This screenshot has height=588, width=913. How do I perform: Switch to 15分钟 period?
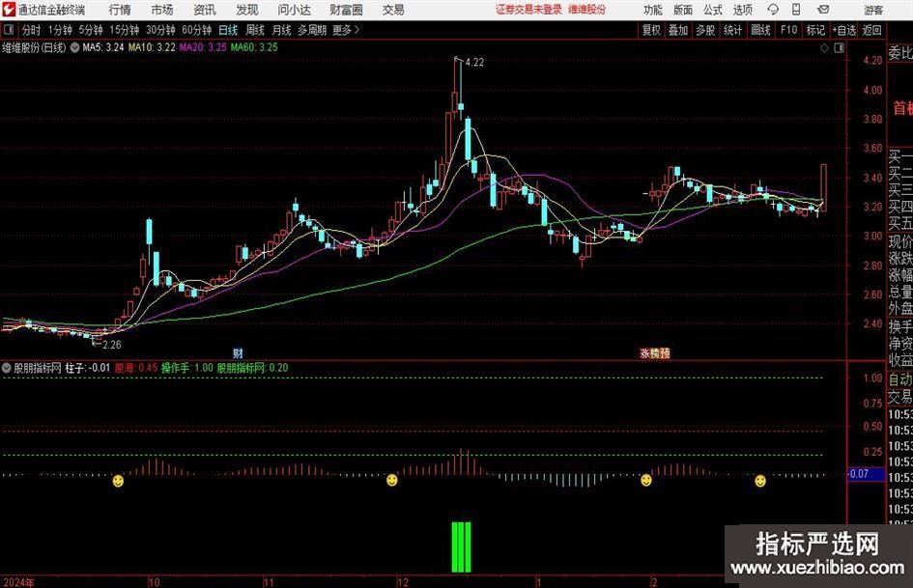(x=124, y=30)
